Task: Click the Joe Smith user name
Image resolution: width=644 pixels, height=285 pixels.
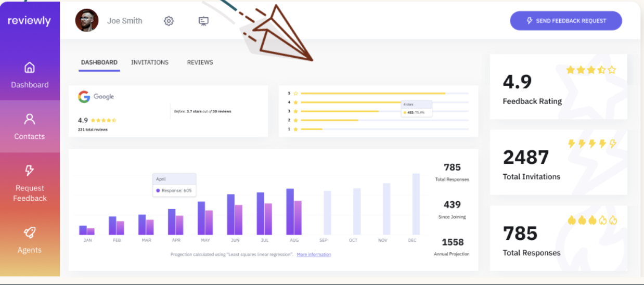Action: pyautogui.click(x=125, y=21)
